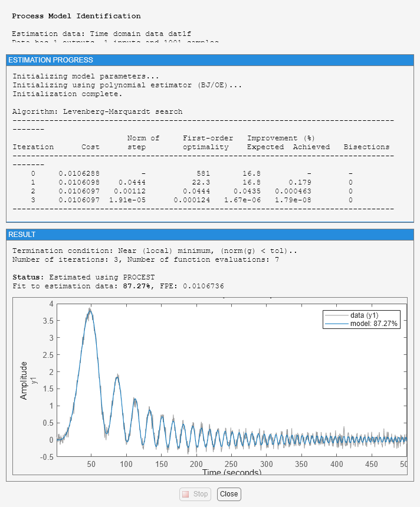Click cost value 0.0106288 in iteration 0

79,174
